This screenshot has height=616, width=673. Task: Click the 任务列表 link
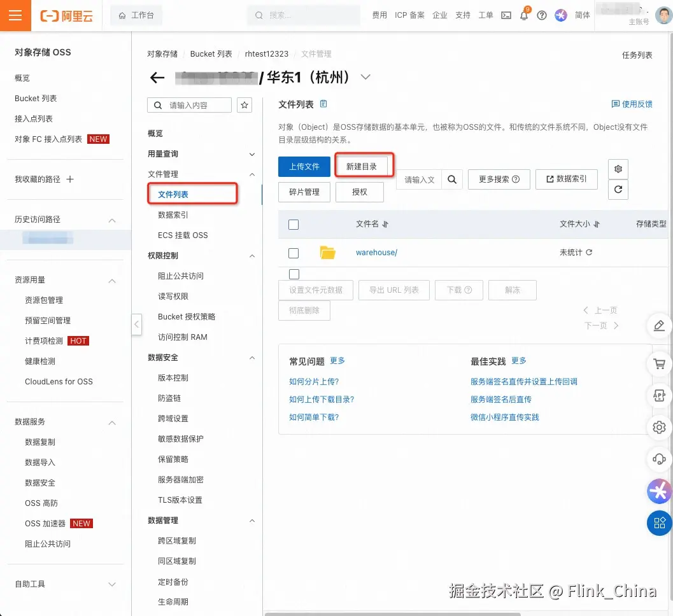pyautogui.click(x=637, y=55)
